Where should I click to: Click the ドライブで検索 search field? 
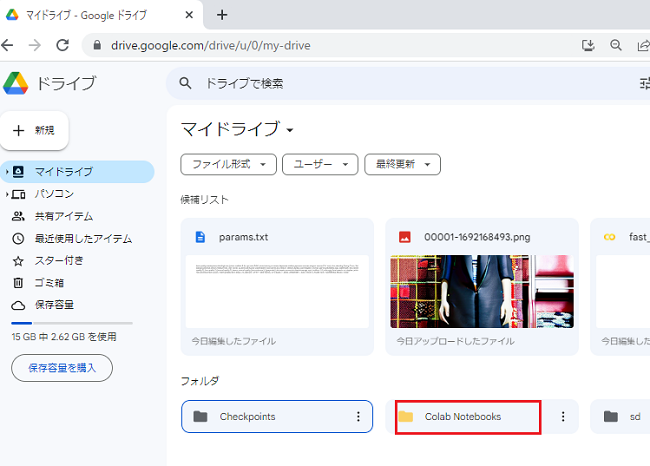pos(408,83)
